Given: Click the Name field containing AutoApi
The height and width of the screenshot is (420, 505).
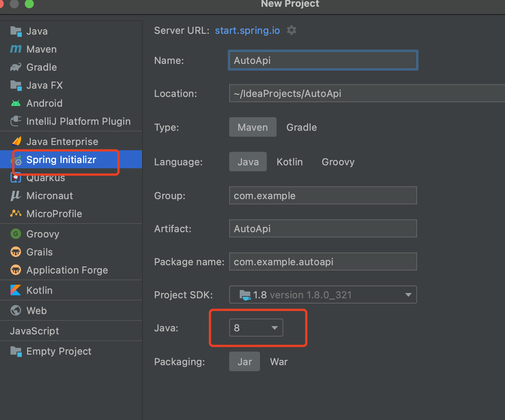Looking at the screenshot, I should pos(323,60).
